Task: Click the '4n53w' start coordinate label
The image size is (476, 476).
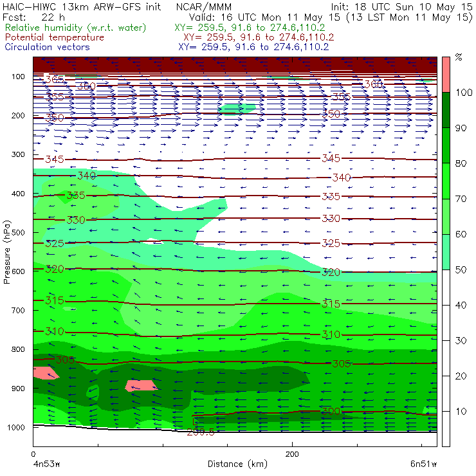Action: (x=46, y=464)
